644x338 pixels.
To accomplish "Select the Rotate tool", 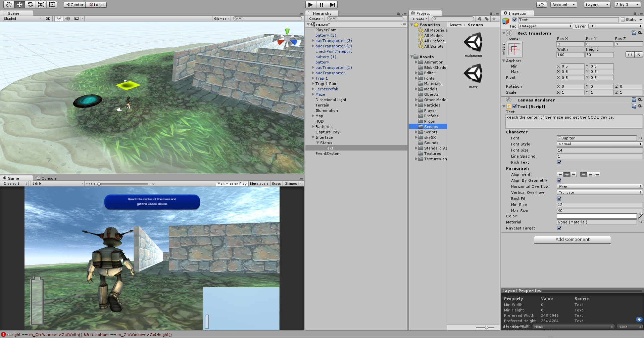I will click(x=30, y=5).
